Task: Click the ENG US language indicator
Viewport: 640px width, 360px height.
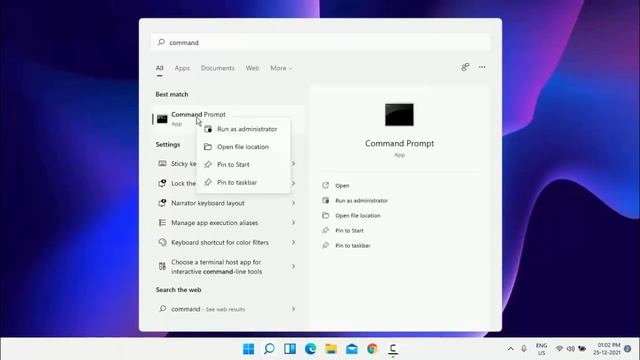Action: [542, 349]
